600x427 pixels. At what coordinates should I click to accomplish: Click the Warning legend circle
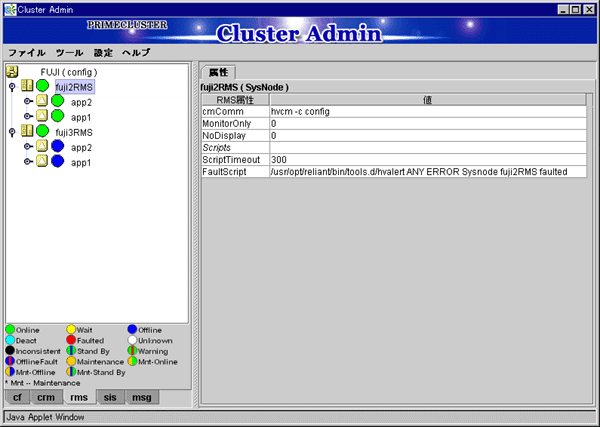[132, 350]
